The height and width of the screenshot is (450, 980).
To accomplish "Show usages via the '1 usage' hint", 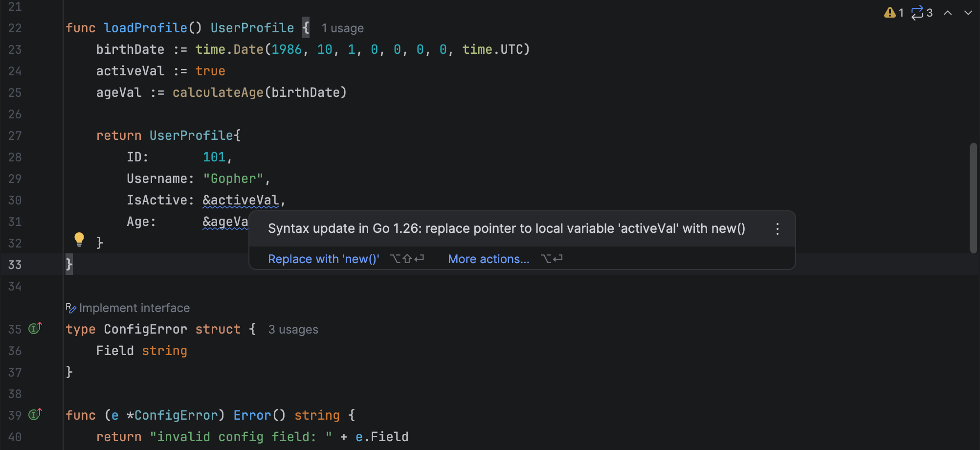I will coord(342,28).
